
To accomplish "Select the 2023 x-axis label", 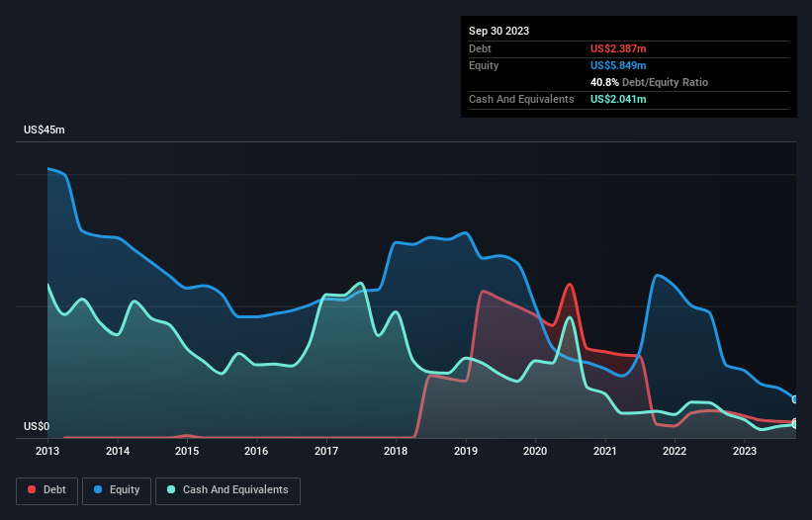I will pos(744,451).
